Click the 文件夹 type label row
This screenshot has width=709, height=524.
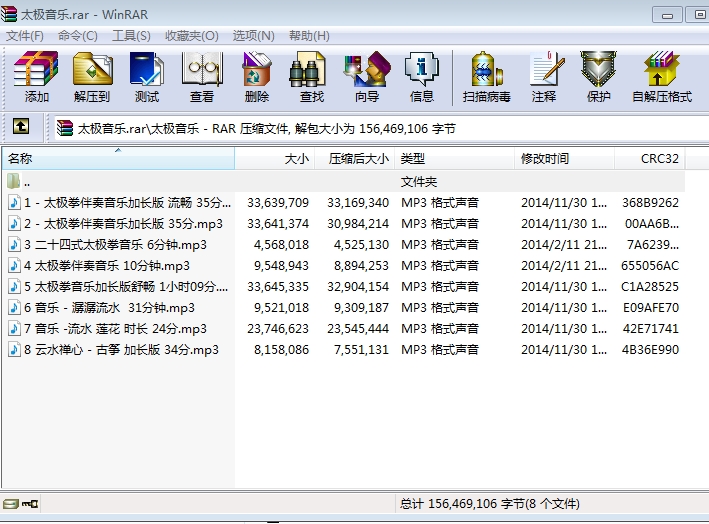(x=419, y=182)
